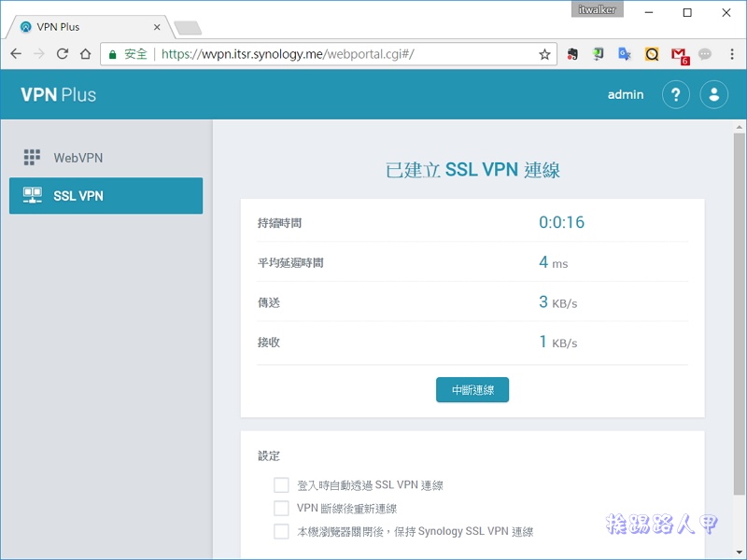Click the 傳送 label

click(x=269, y=302)
